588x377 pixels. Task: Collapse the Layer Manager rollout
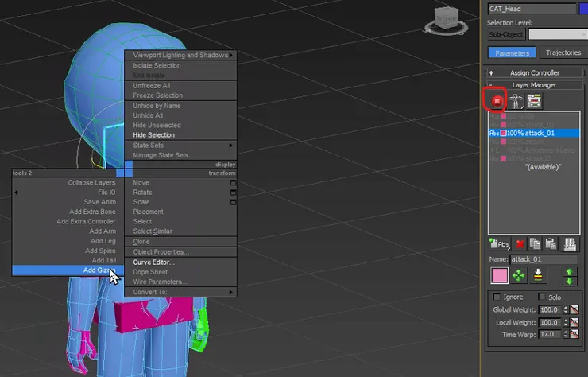[x=535, y=84]
